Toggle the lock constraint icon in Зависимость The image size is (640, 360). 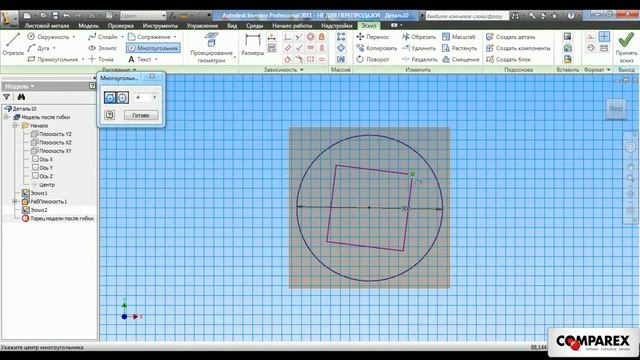click(322, 37)
